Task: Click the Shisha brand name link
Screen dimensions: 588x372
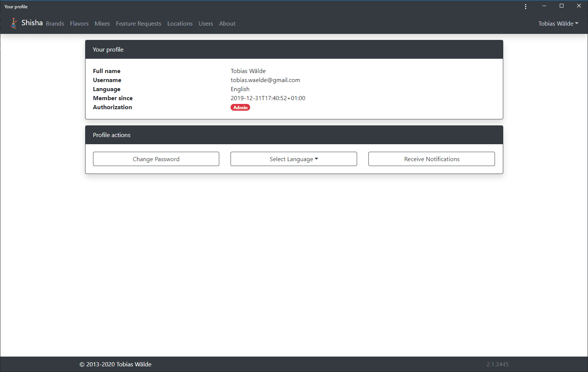Action: click(32, 23)
